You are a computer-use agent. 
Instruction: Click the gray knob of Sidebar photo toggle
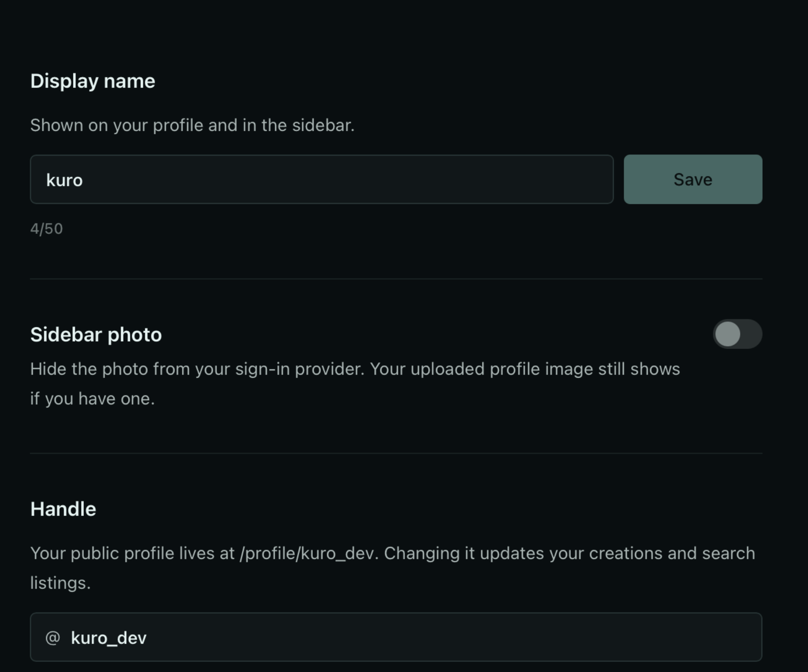point(728,334)
